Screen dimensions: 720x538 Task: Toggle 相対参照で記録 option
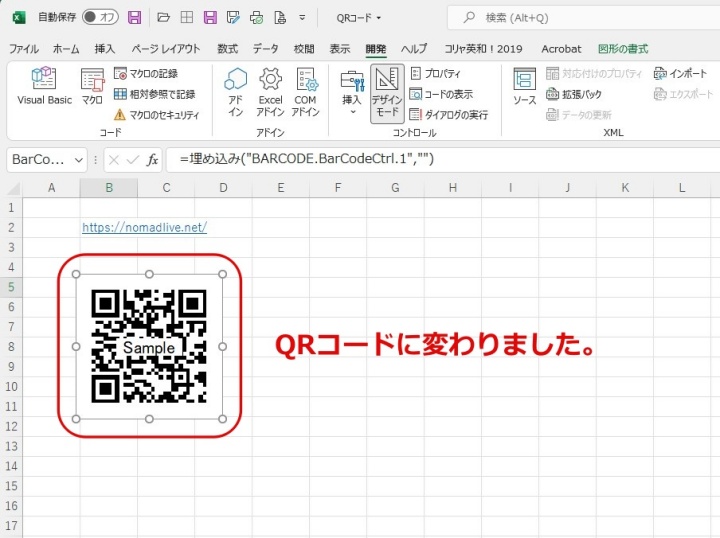(155, 94)
